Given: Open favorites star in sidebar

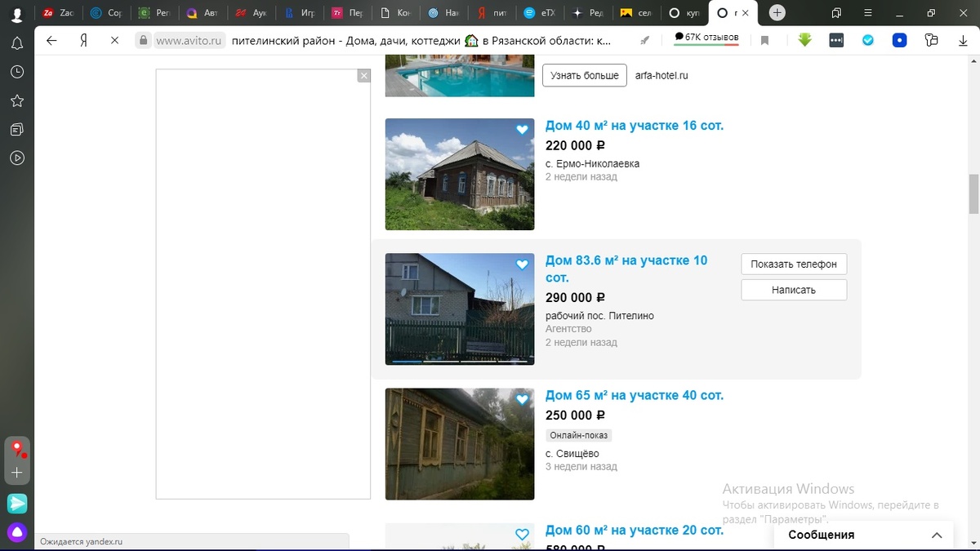Looking at the screenshot, I should click(16, 101).
